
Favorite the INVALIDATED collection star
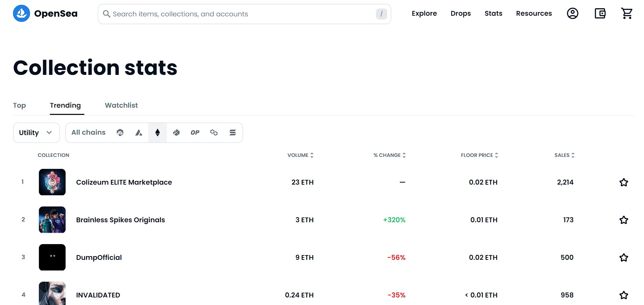tap(624, 295)
